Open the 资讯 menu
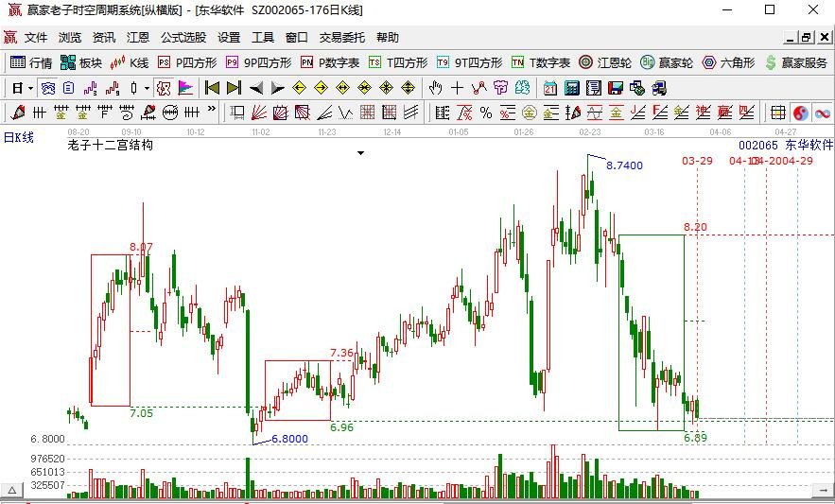The image size is (835, 504). point(104,37)
